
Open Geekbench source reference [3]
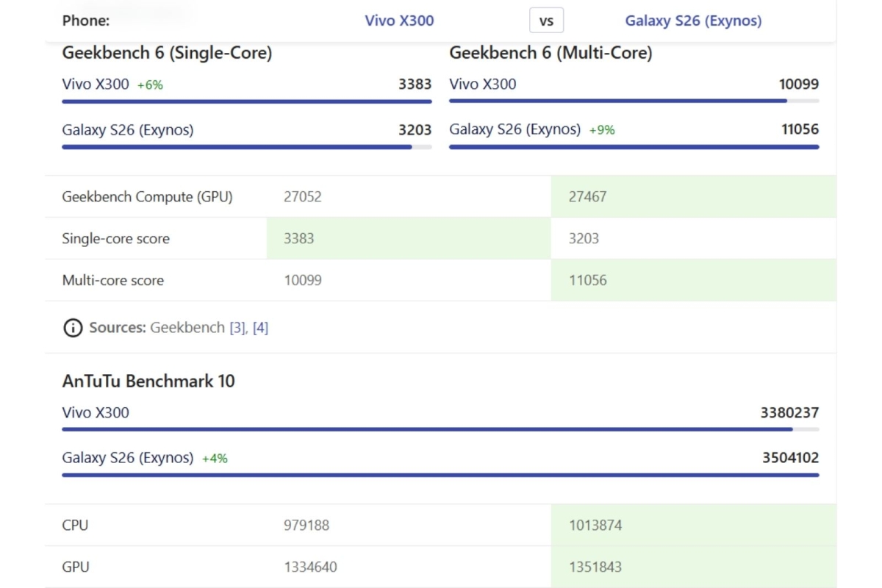click(x=237, y=328)
